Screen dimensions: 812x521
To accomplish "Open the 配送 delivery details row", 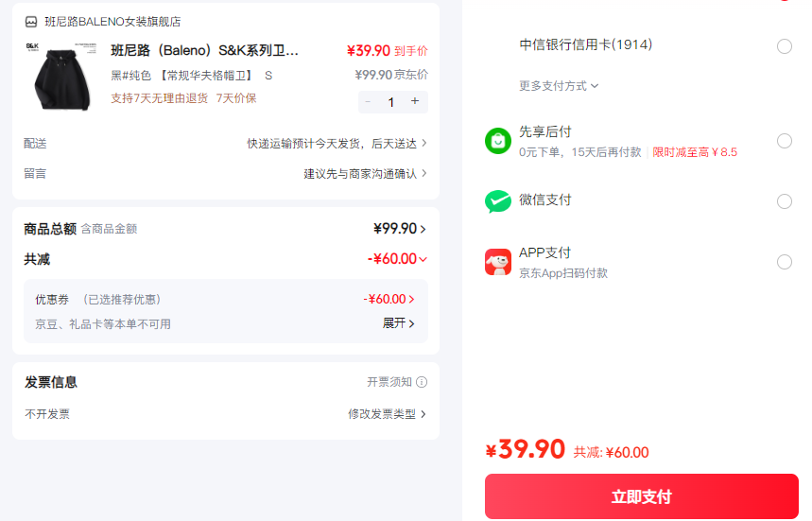I will pyautogui.click(x=336, y=144).
